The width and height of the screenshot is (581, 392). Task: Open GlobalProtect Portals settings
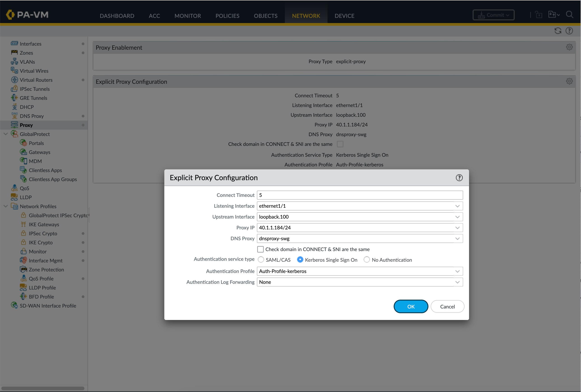click(37, 143)
